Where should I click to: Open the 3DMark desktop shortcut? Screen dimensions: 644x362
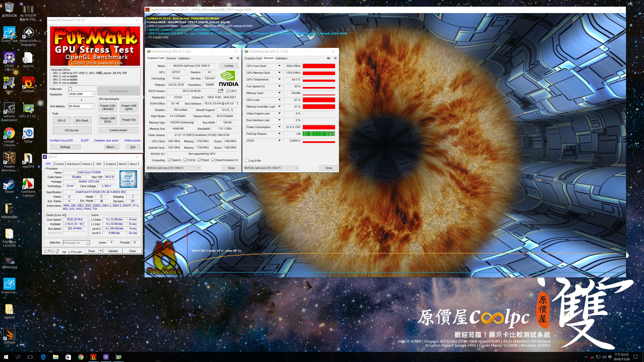pyautogui.click(x=9, y=336)
